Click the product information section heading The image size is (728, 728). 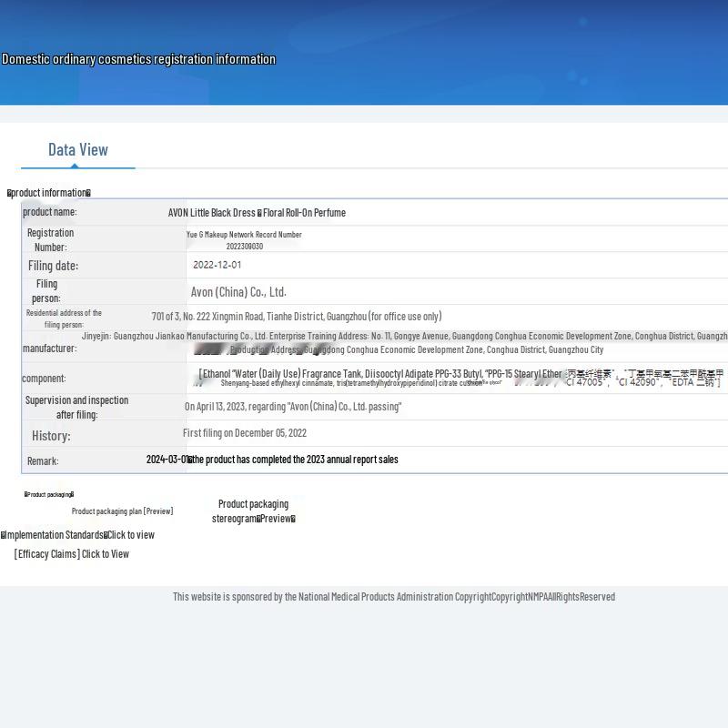49,193
